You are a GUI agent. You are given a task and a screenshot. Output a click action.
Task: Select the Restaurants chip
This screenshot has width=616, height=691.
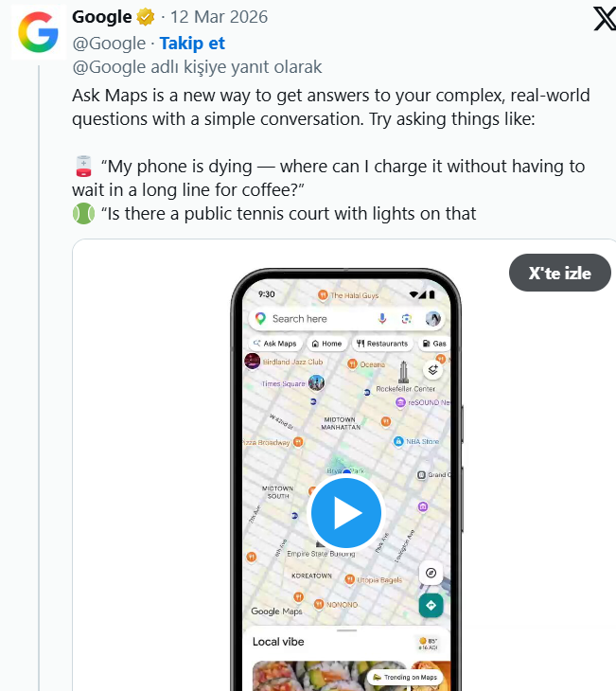383,344
